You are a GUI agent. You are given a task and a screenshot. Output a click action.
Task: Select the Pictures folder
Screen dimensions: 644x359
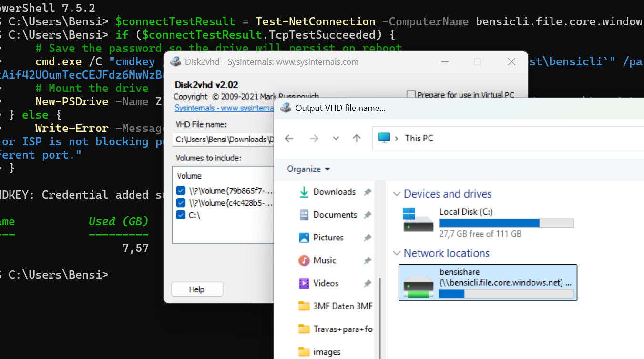pos(330,238)
